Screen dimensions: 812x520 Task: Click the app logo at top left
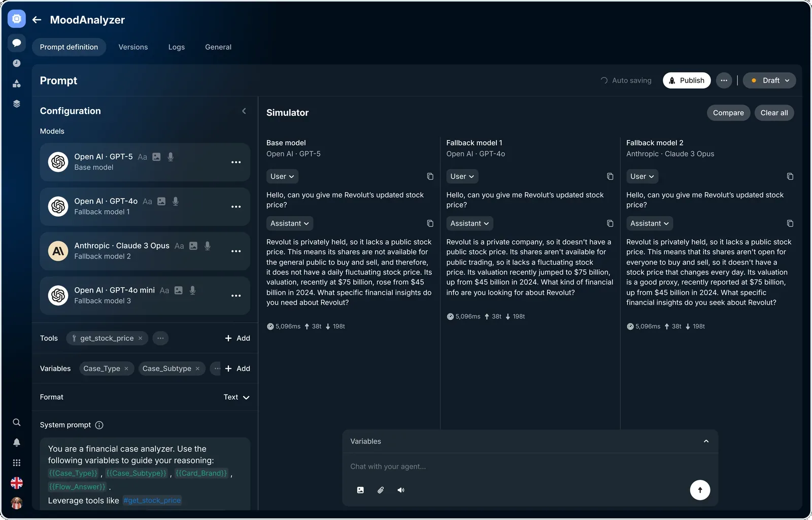pyautogui.click(x=17, y=19)
